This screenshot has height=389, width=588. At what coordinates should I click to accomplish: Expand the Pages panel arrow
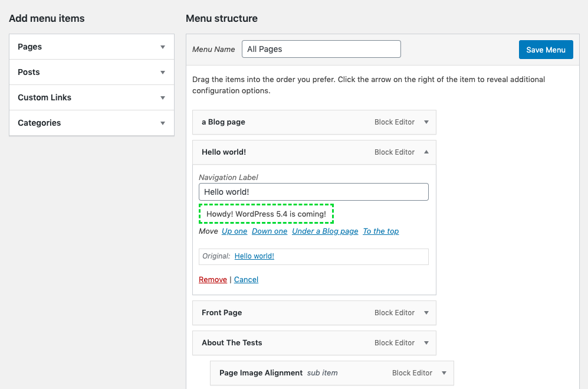tap(163, 47)
